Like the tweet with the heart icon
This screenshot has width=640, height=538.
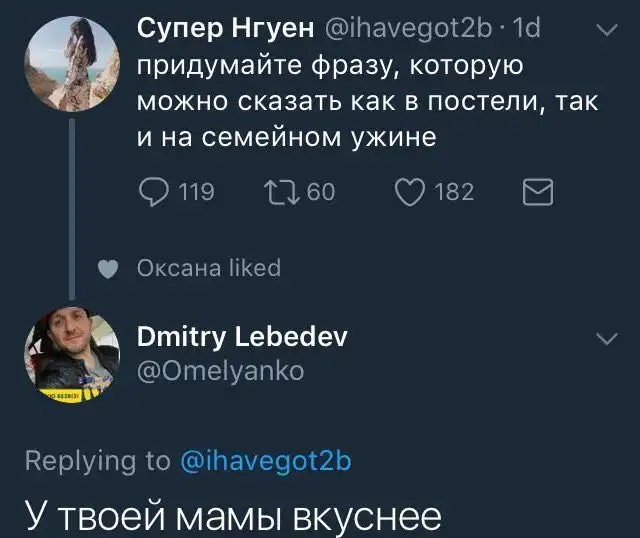point(410,191)
